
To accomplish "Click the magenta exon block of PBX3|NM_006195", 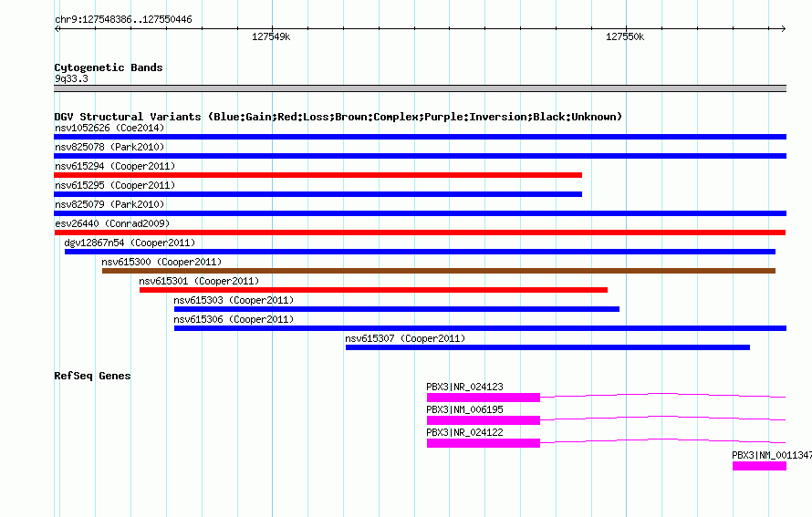I will click(x=484, y=420).
